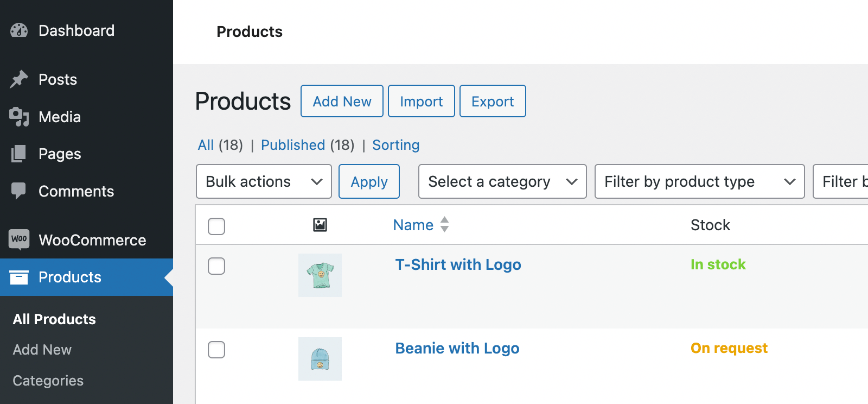Click the Beanie product thumbnail
Viewport: 868px width, 404px height.
coord(320,359)
